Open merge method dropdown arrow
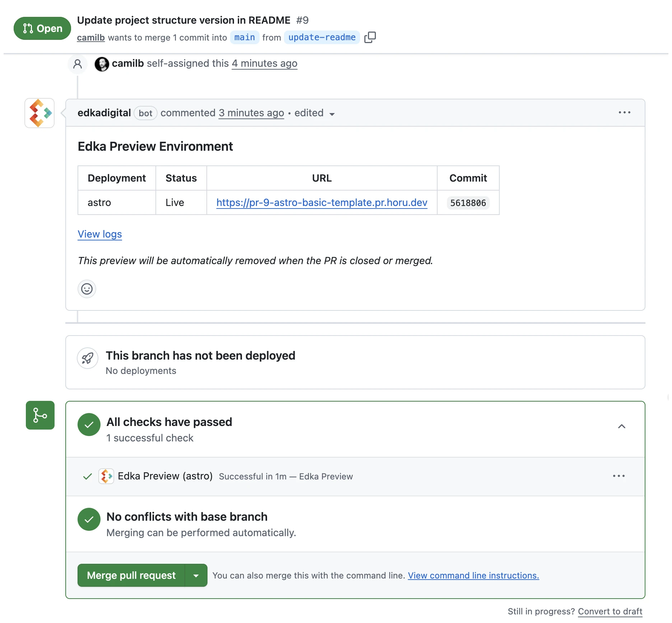 [x=196, y=576]
